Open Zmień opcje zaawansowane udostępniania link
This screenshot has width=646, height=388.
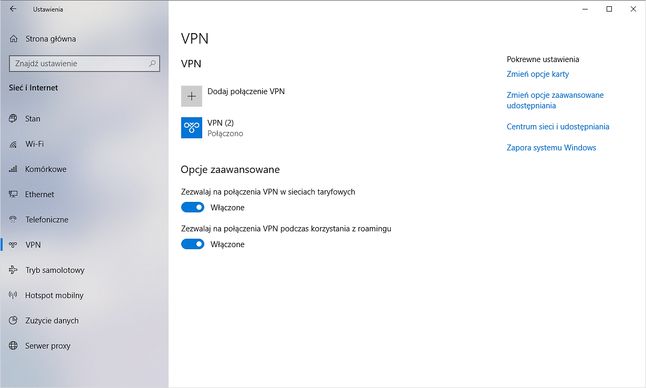point(555,100)
